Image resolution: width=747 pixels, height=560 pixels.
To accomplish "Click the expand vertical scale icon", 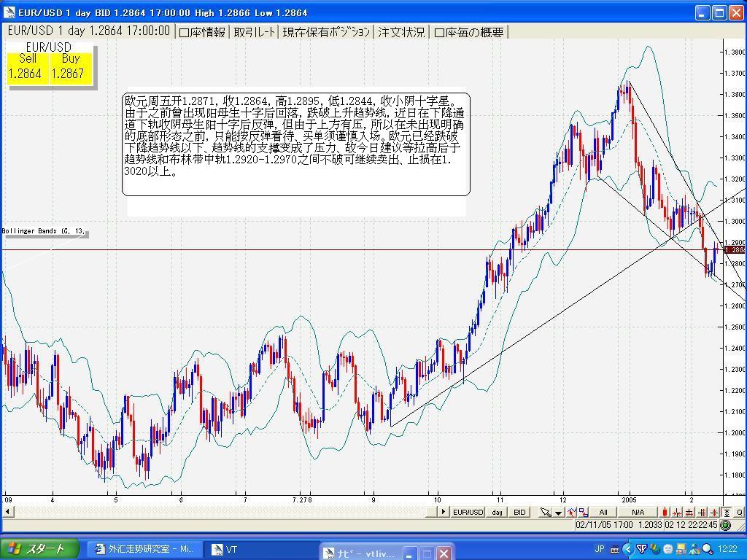I will 702,512.
